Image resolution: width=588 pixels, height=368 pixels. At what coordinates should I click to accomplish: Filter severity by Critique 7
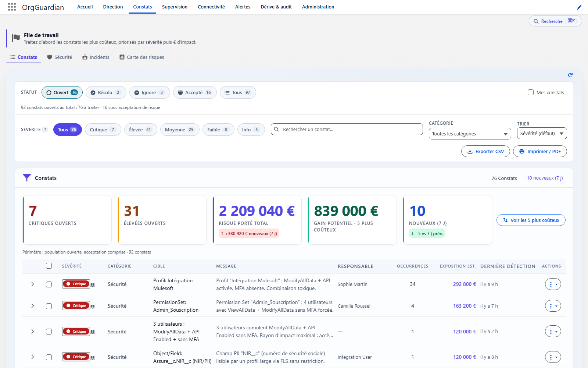click(x=103, y=130)
